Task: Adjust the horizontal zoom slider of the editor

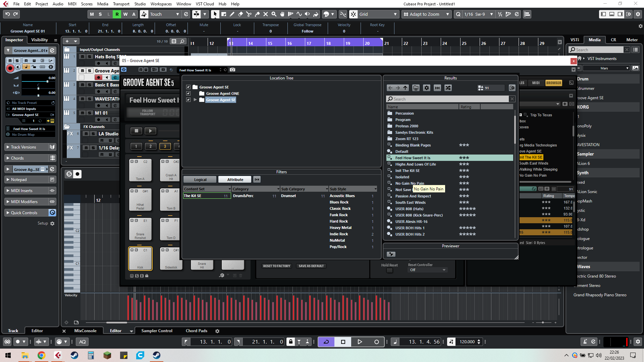Action: (x=543, y=322)
